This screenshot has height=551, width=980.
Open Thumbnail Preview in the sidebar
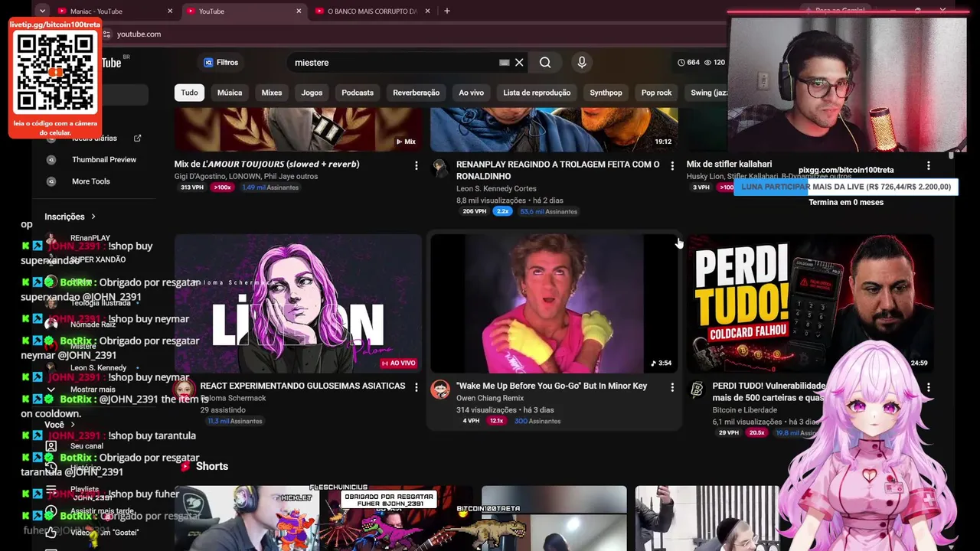(104, 160)
